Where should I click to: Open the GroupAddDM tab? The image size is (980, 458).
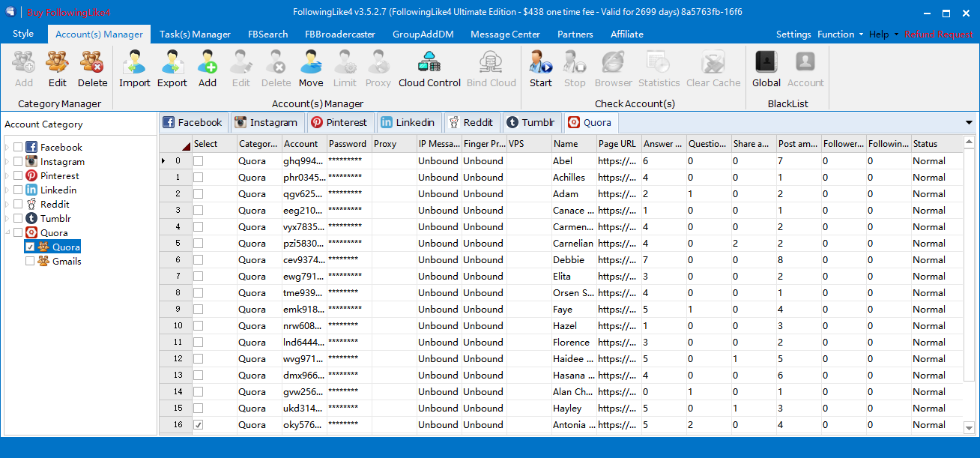tap(423, 34)
